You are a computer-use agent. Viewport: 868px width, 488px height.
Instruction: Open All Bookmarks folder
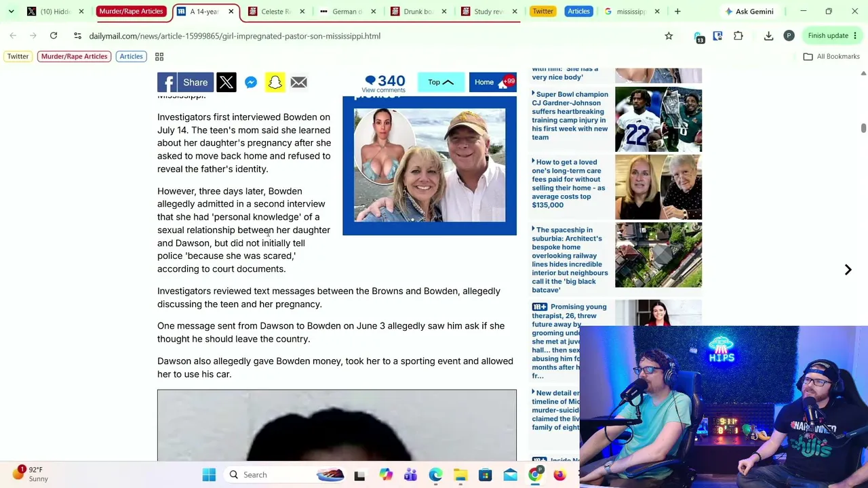[x=831, y=56]
